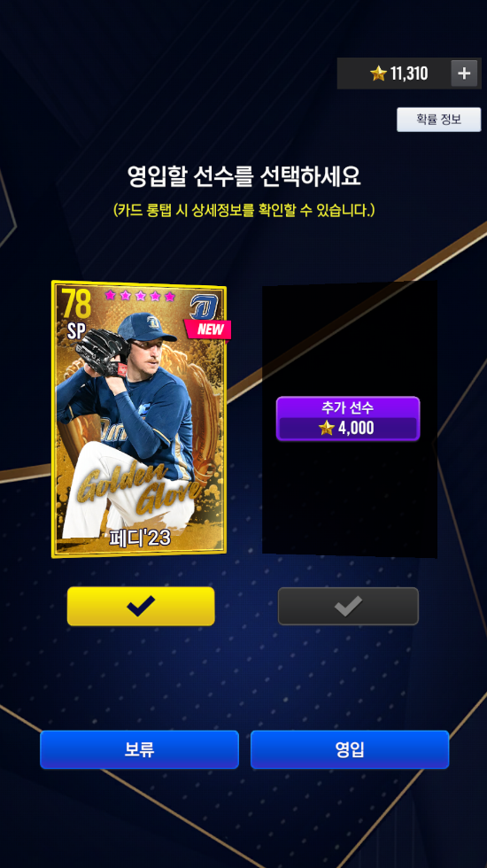Click the NC Dinos team logo on card

pos(205,306)
